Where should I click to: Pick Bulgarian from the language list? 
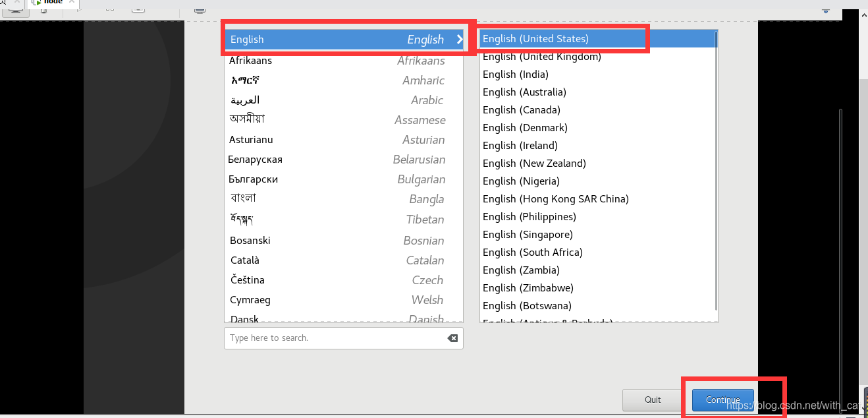[x=344, y=179]
